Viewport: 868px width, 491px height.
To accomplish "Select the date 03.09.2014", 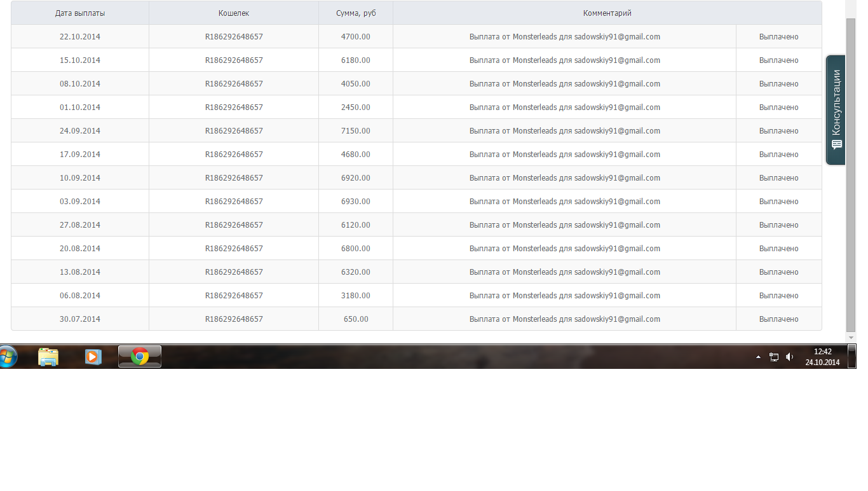I will 80,202.
